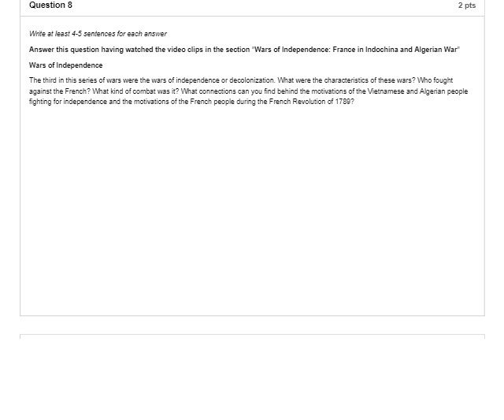The height and width of the screenshot is (420, 504).
Task: Click the top edge of the next question card
Action: pyautogui.click(x=252, y=336)
